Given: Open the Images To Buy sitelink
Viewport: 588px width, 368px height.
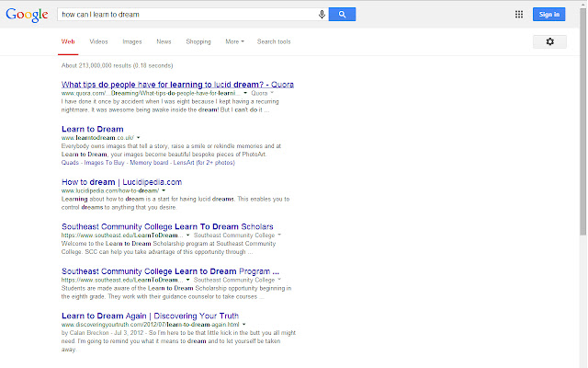Looking at the screenshot, I should click(x=104, y=163).
